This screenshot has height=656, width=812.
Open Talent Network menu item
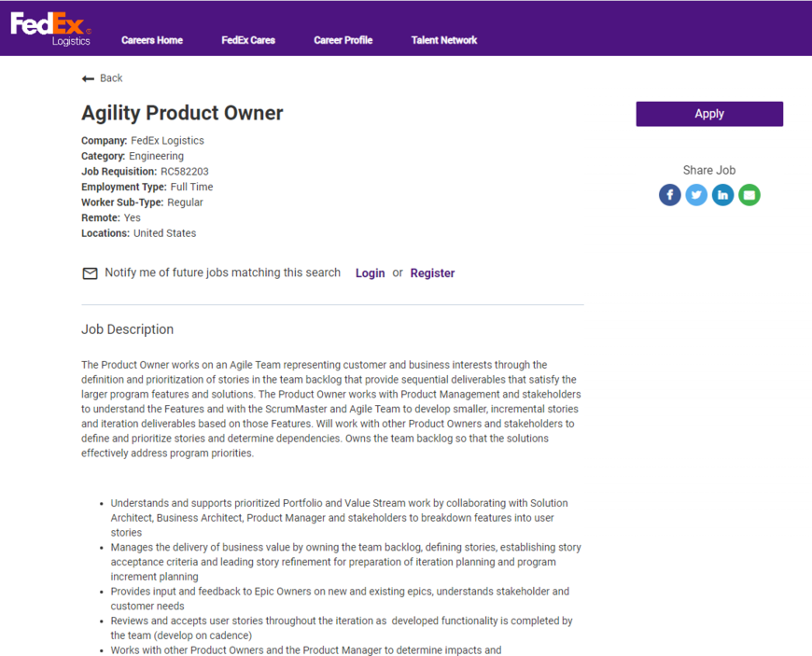(x=444, y=40)
